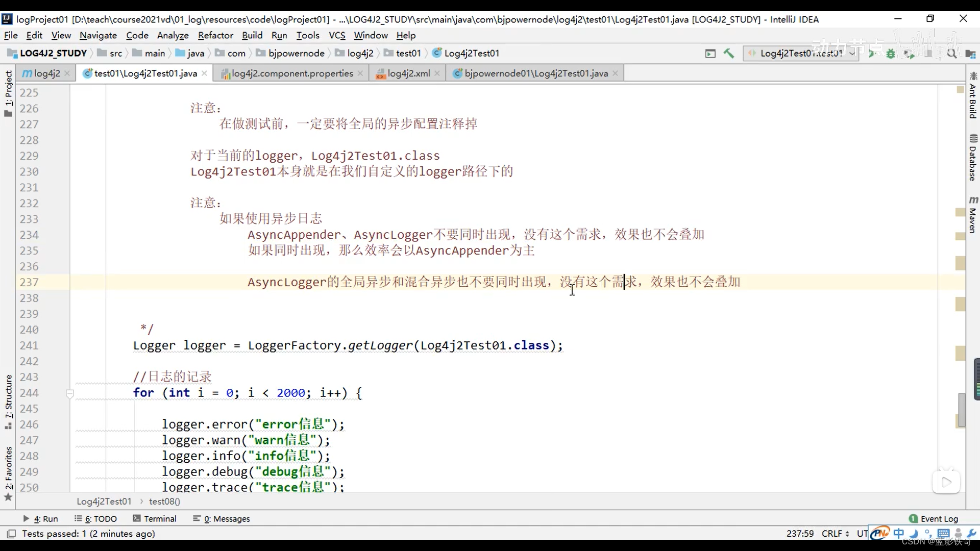Open the Structure tool window sidebar
The width and height of the screenshot is (980, 551).
[8, 402]
